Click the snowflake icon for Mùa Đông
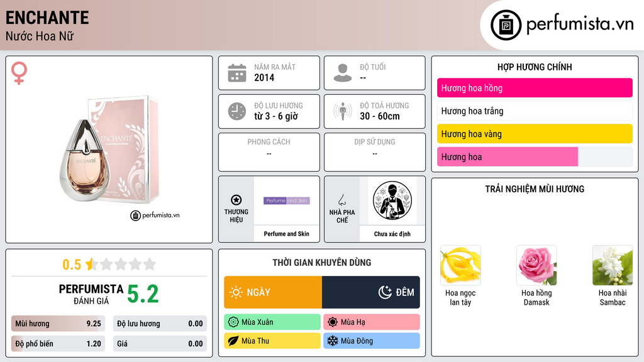644x362 pixels. tap(333, 341)
